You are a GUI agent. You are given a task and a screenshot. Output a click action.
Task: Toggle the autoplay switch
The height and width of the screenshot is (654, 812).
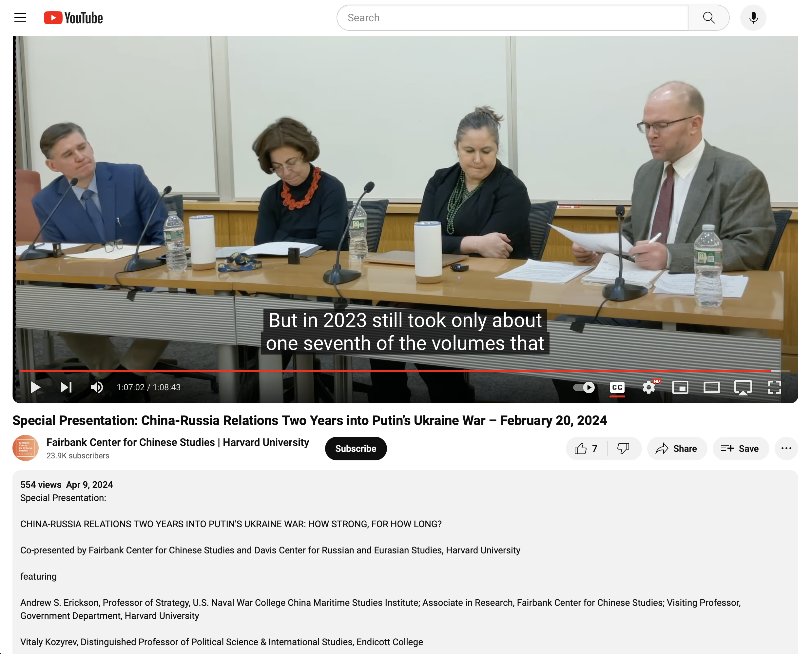(584, 387)
